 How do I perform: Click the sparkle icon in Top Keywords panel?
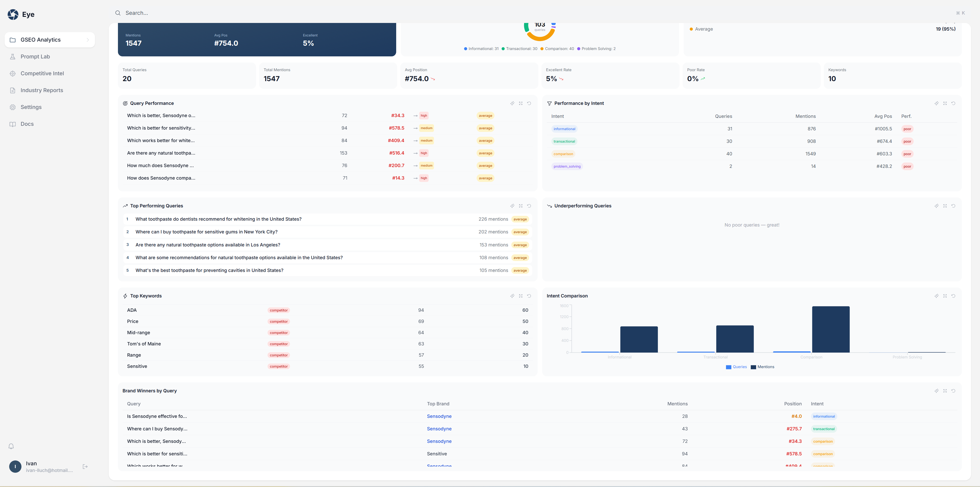coord(512,296)
